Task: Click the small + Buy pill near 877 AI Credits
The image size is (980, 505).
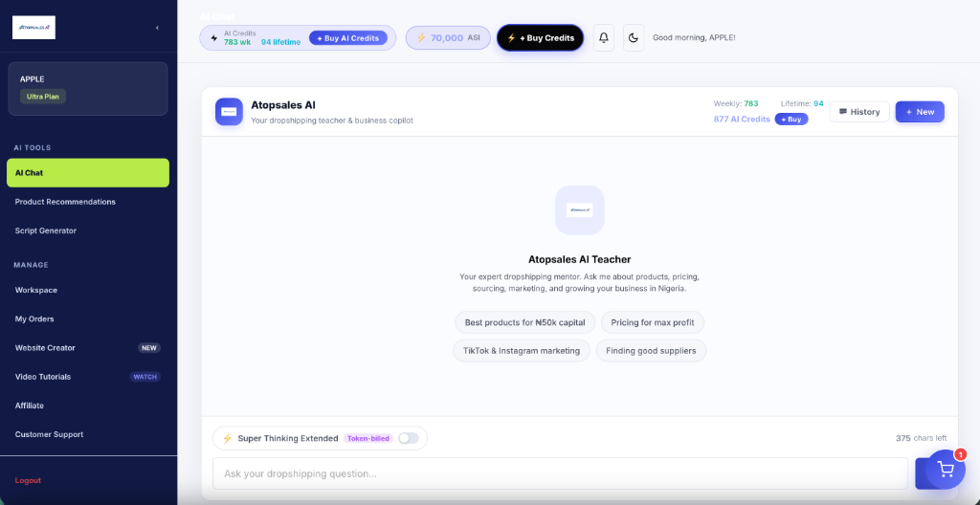Action: coord(791,119)
